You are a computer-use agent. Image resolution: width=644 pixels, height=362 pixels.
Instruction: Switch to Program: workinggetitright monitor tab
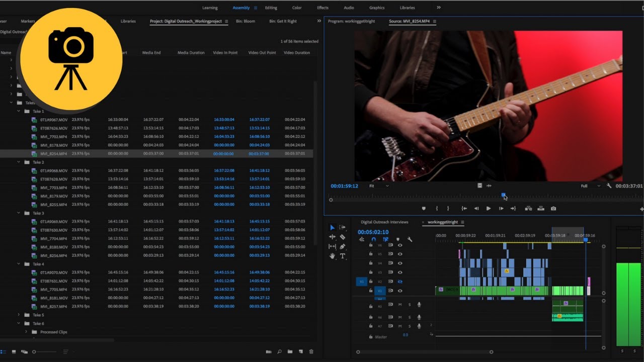pyautogui.click(x=352, y=22)
